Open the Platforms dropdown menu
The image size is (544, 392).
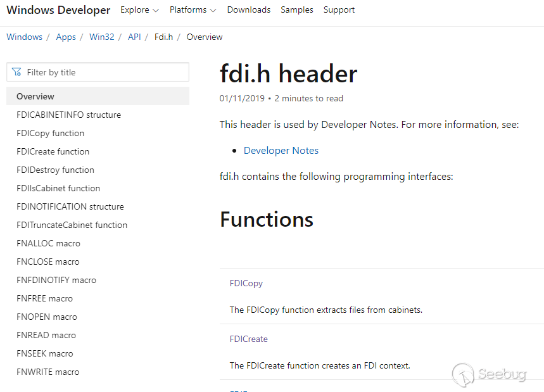(x=193, y=10)
